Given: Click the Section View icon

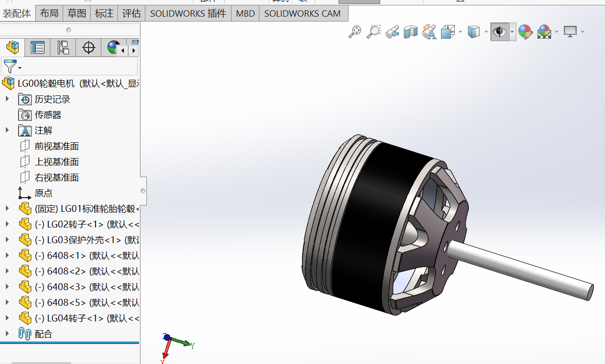Looking at the screenshot, I should click(x=411, y=32).
